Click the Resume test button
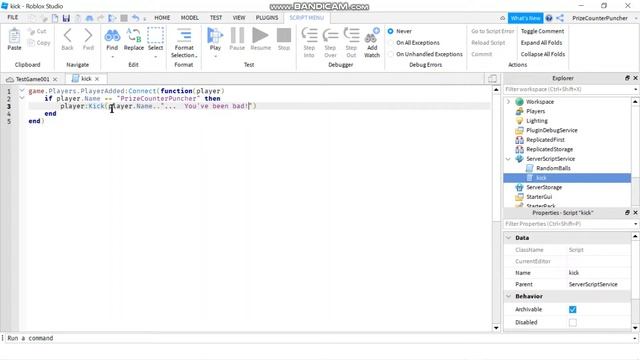640x360 pixels. pyautogui.click(x=260, y=36)
